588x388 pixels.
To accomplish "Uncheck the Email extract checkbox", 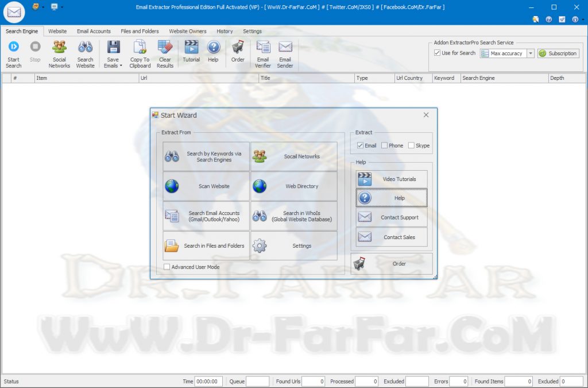I will click(x=360, y=145).
